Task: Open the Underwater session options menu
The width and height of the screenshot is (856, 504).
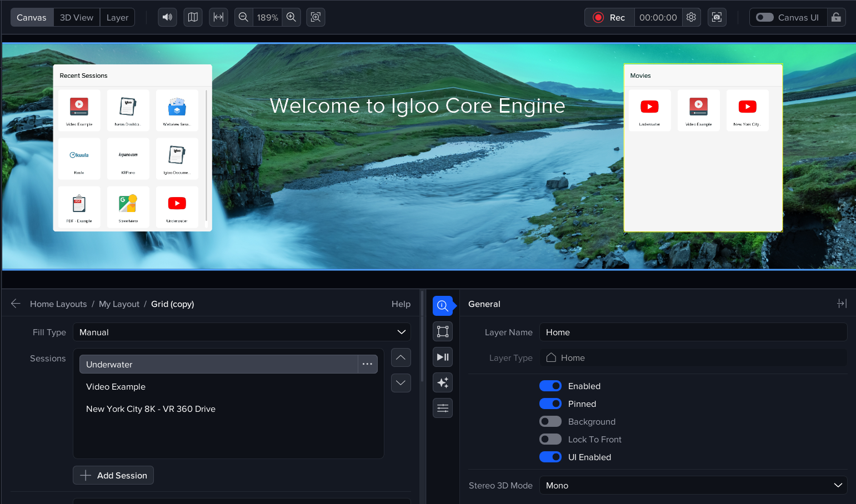Action: (x=367, y=364)
